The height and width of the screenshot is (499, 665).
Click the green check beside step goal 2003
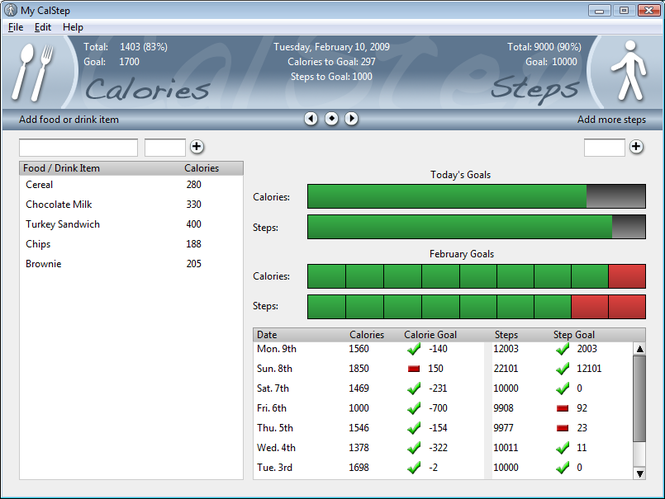click(562, 349)
